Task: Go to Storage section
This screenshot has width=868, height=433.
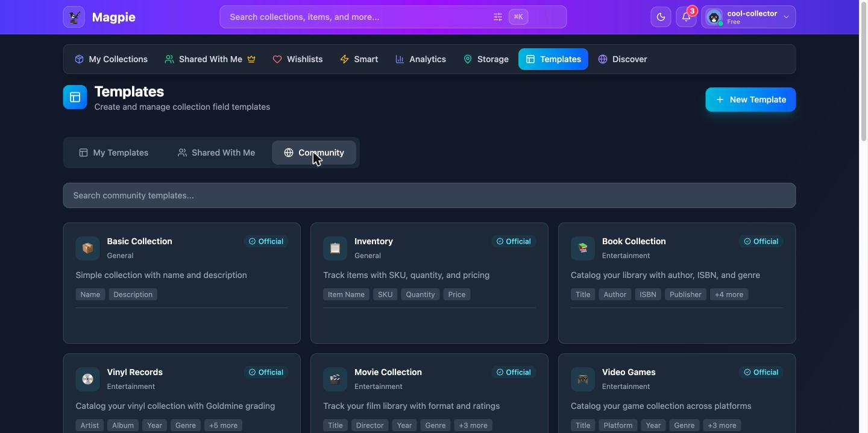Action: [486, 59]
